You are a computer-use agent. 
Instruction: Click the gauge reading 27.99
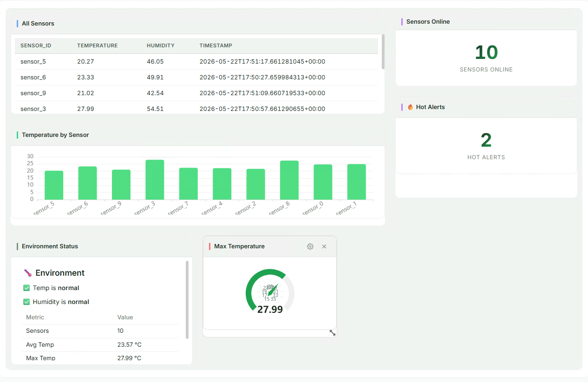pos(270,310)
